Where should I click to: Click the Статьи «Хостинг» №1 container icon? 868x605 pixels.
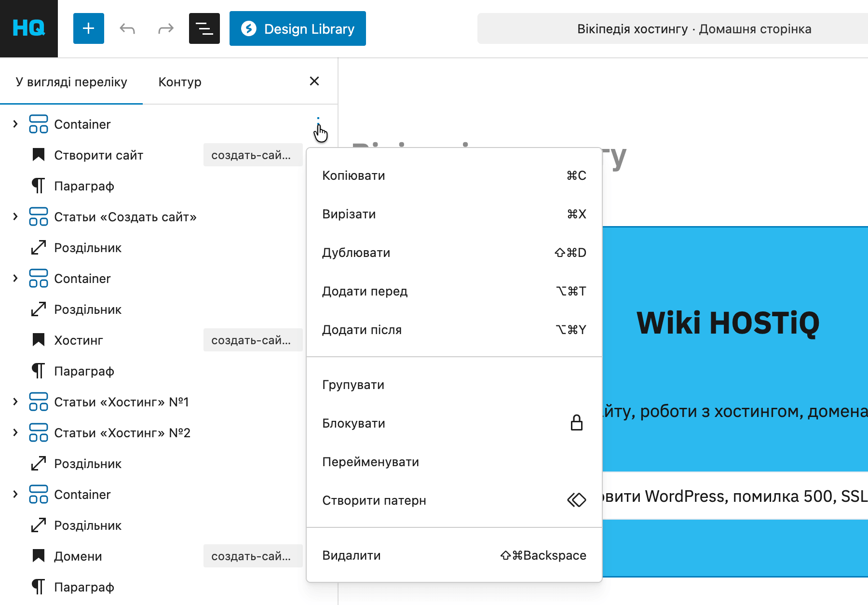tap(39, 402)
